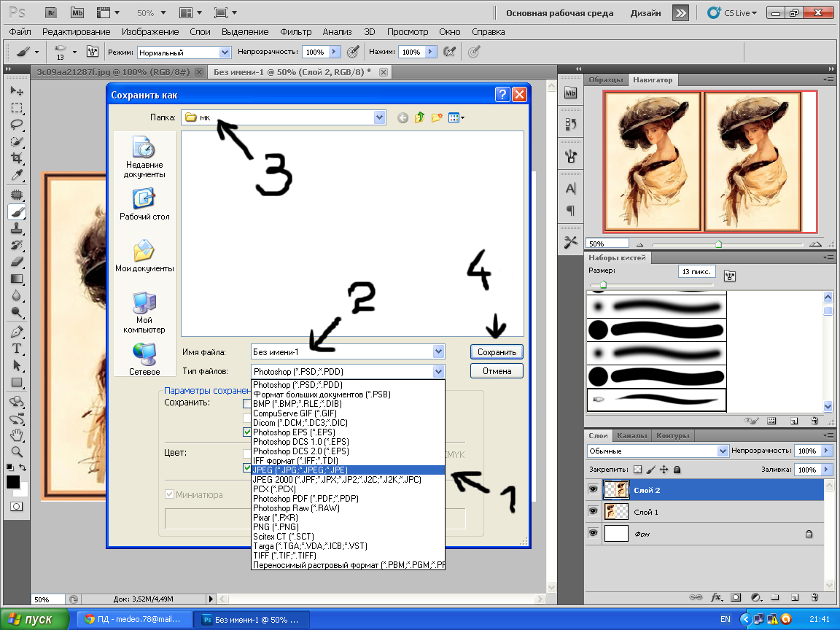This screenshot has height=630, width=840.
Task: Launch Mini Bridge from Mb icon
Action: (77, 13)
